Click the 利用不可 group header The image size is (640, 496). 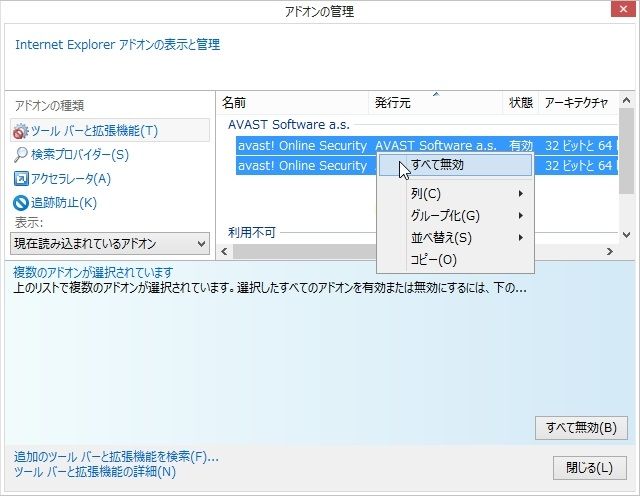click(252, 233)
